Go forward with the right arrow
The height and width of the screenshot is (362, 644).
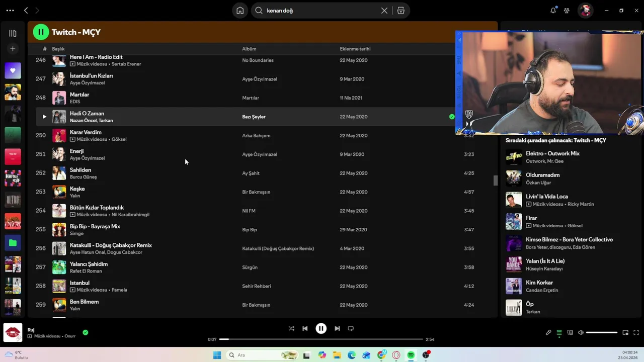(x=37, y=10)
